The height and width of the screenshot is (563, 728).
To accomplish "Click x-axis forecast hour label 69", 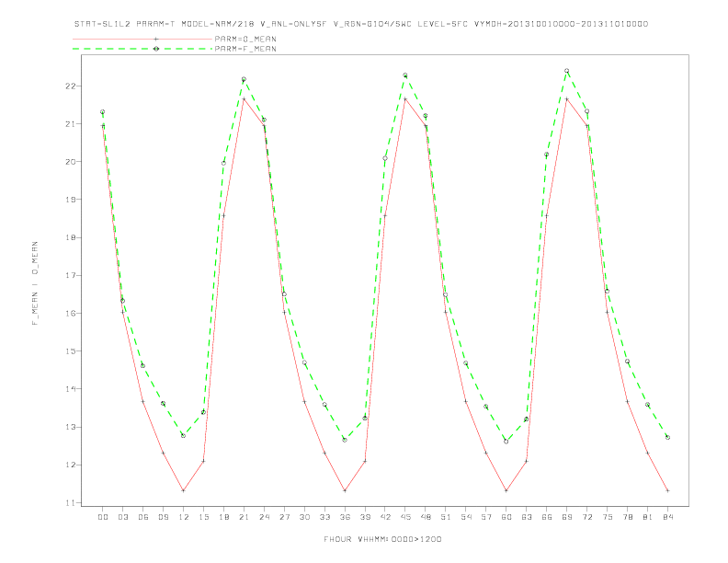I will point(567,517).
